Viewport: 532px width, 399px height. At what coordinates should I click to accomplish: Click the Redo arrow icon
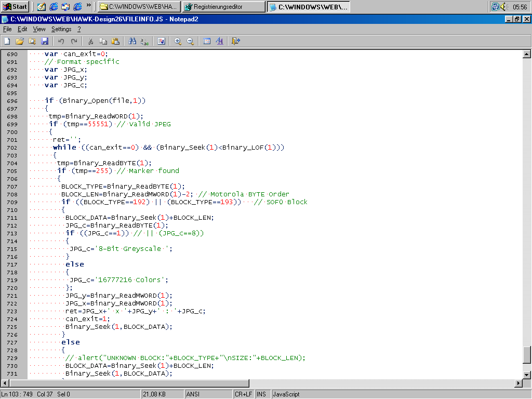pyautogui.click(x=74, y=42)
